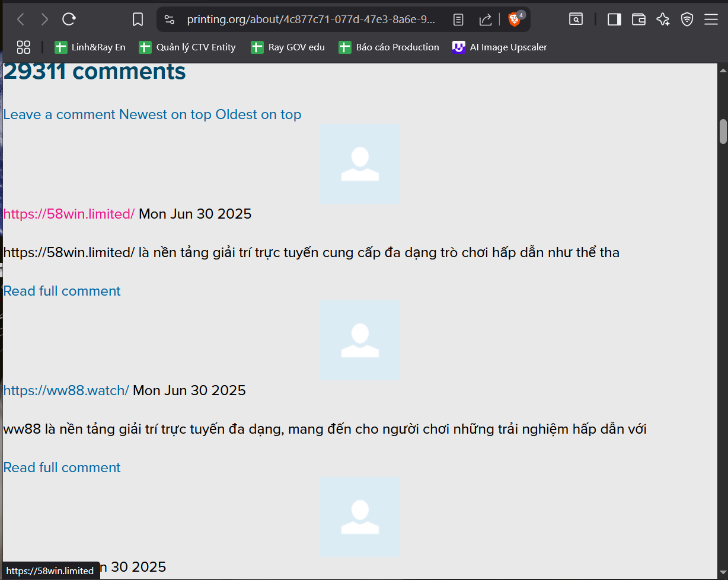Click the "29311 comments" heading
728x580 pixels.
(x=95, y=72)
